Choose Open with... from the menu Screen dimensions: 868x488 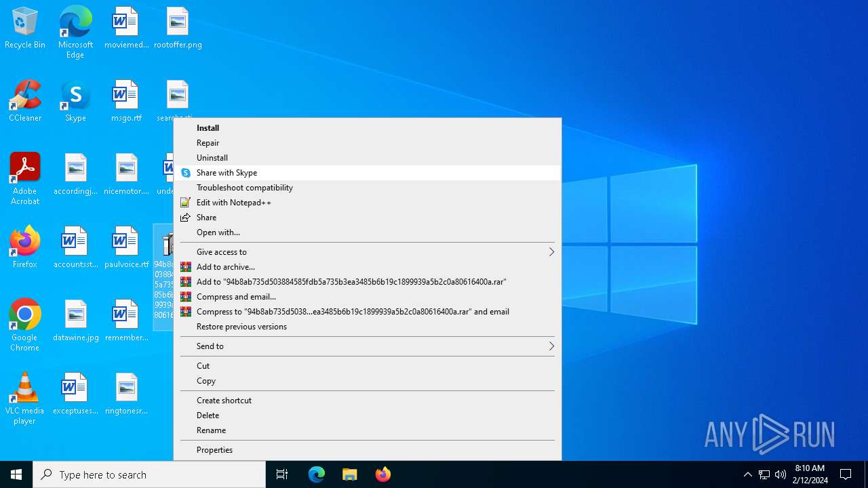tap(368, 232)
